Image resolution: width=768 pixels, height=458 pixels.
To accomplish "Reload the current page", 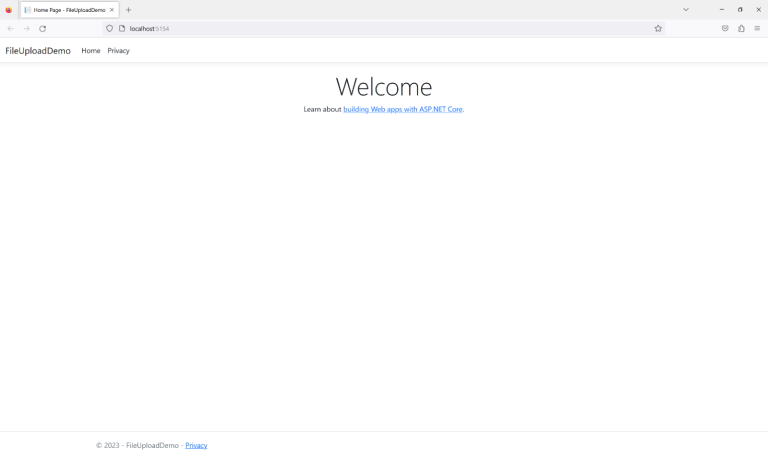I will [x=43, y=28].
